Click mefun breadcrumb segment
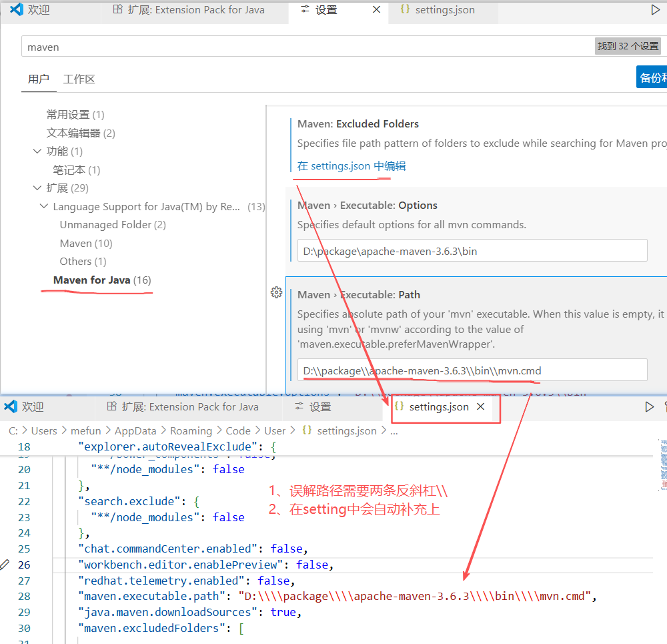This screenshot has width=667, height=644. coord(86,430)
